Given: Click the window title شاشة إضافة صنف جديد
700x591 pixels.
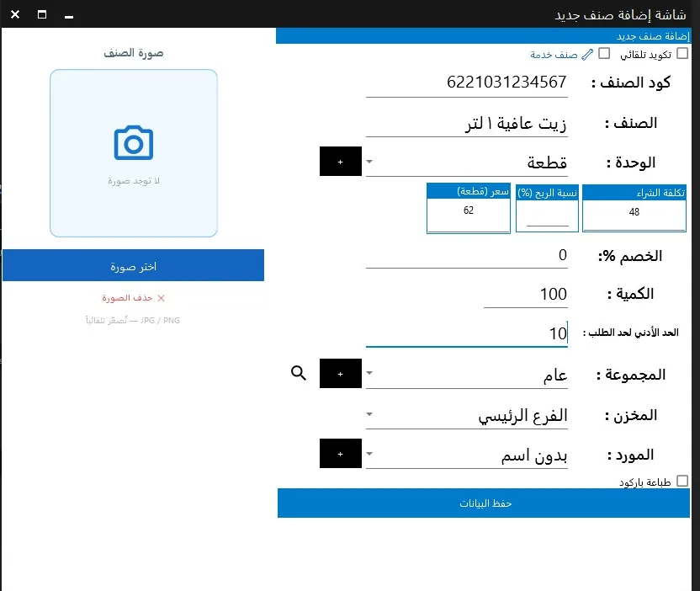Looking at the screenshot, I should 620,15.
